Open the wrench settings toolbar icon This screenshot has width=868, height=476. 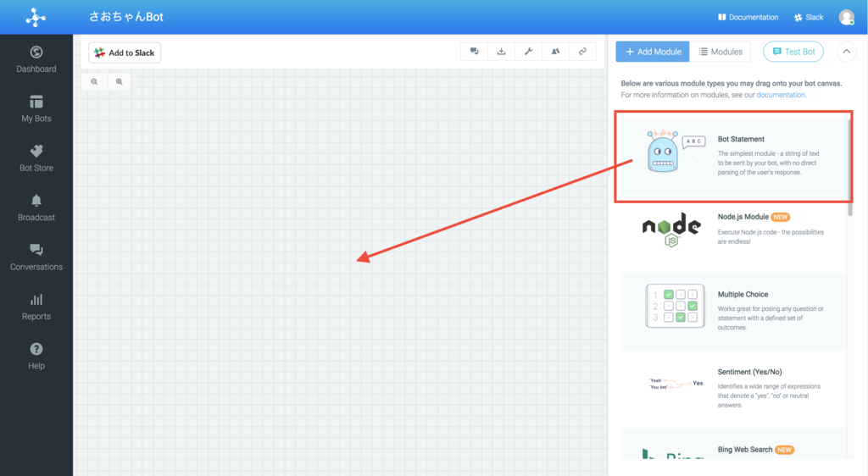tap(529, 52)
